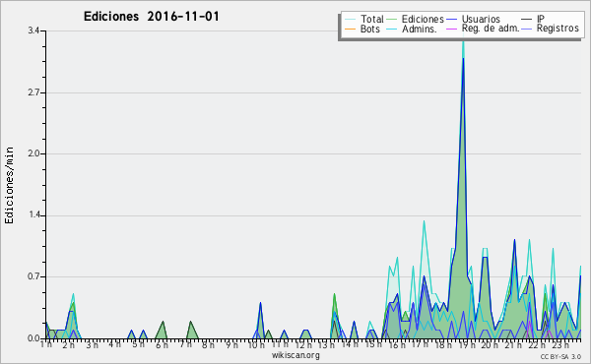This screenshot has width=591, height=364.
Task: Click the y-axis value '0.7'
Action: 33,277
